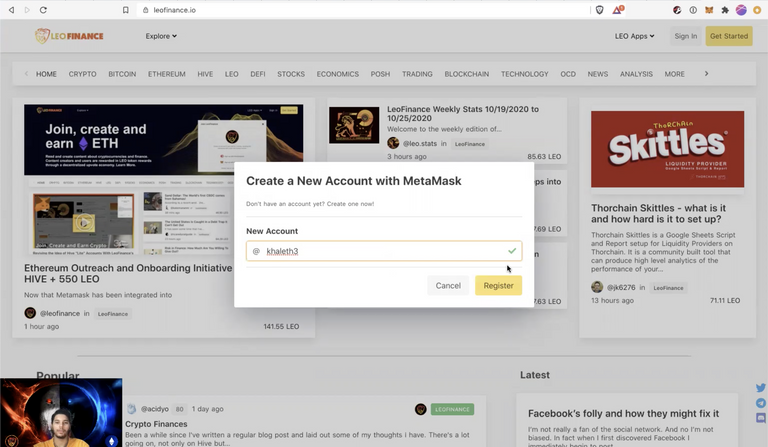
Task: Select the ECONOMICS tab
Action: click(337, 74)
